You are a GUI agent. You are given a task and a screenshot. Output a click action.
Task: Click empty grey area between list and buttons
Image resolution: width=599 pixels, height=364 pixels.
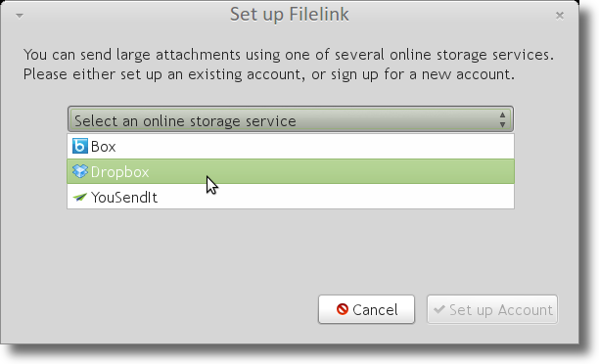point(291,252)
